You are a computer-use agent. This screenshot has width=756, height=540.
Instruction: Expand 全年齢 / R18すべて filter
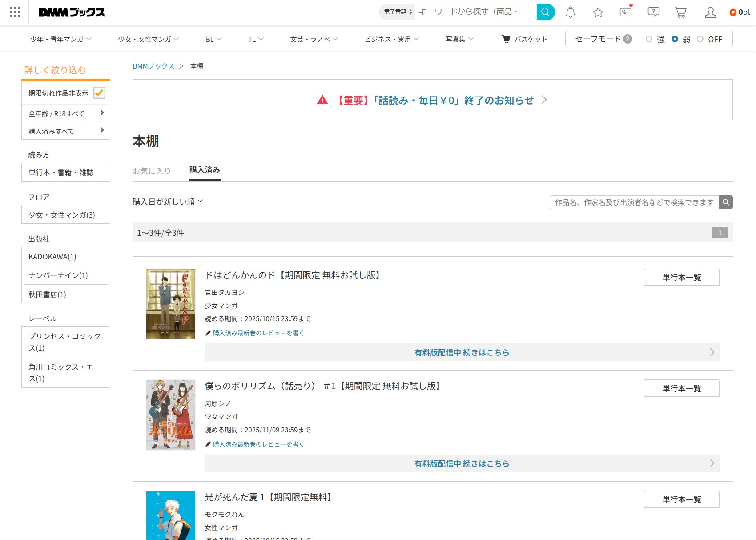(66, 113)
